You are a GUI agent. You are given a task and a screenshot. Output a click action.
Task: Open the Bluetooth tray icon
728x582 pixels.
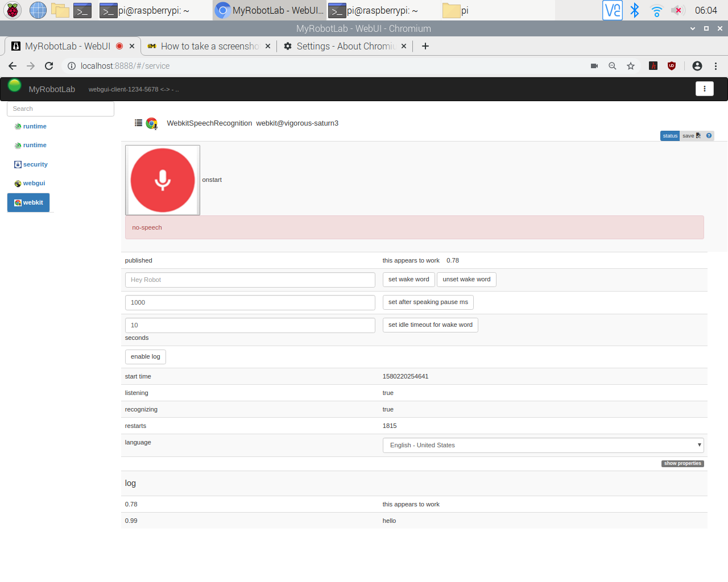click(635, 10)
